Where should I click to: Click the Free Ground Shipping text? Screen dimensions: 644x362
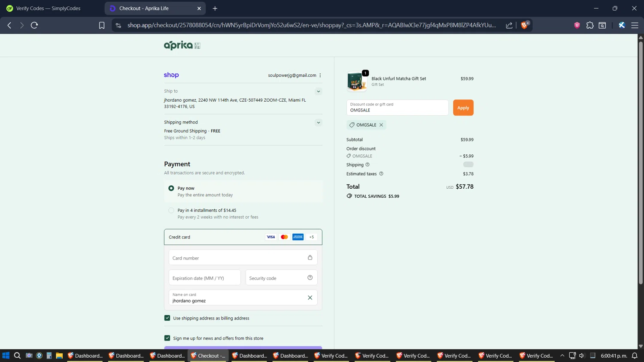coord(185,131)
